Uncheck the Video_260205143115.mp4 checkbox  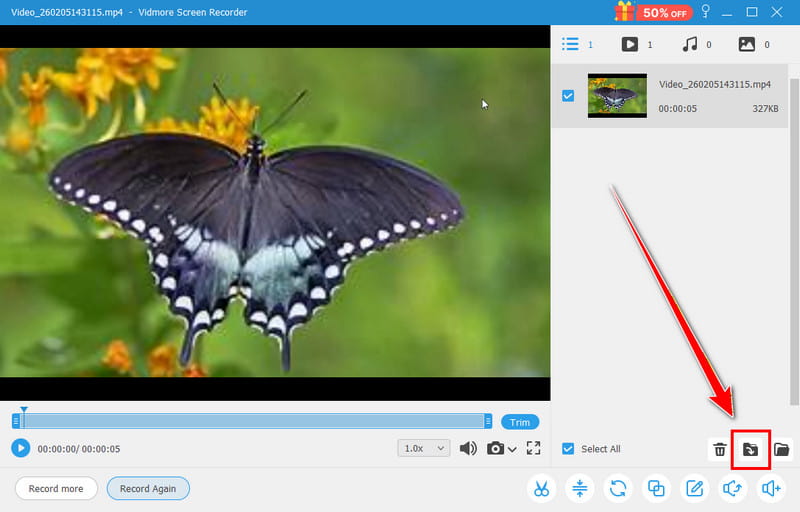point(568,96)
